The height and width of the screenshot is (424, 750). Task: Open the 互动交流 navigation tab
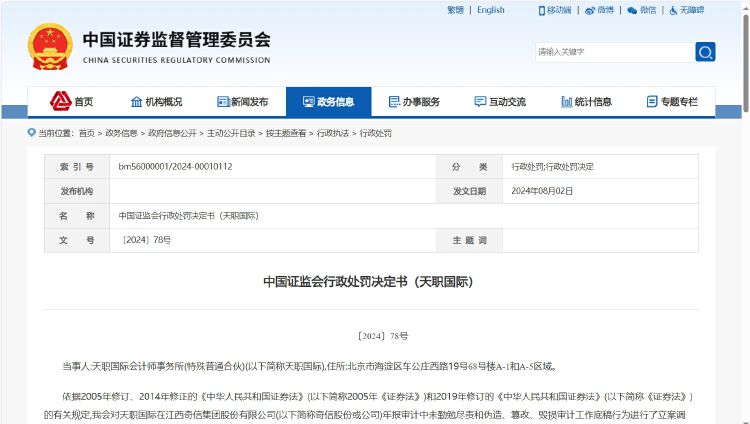(500, 101)
